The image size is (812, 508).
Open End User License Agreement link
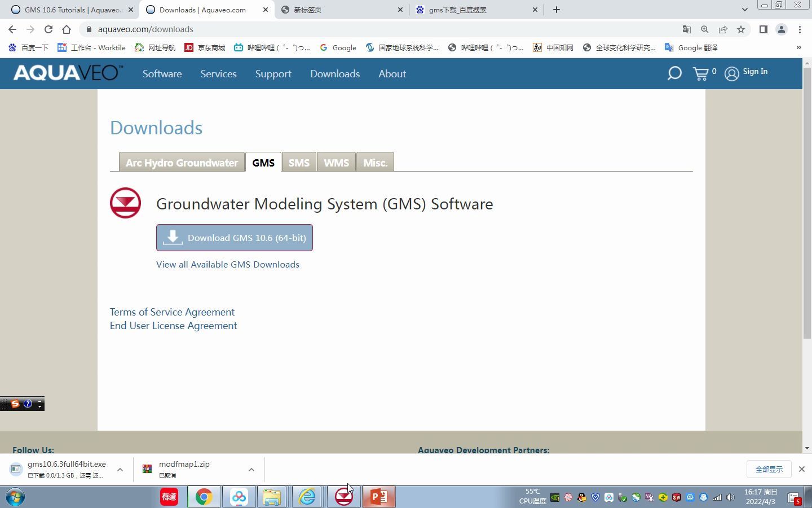173,326
